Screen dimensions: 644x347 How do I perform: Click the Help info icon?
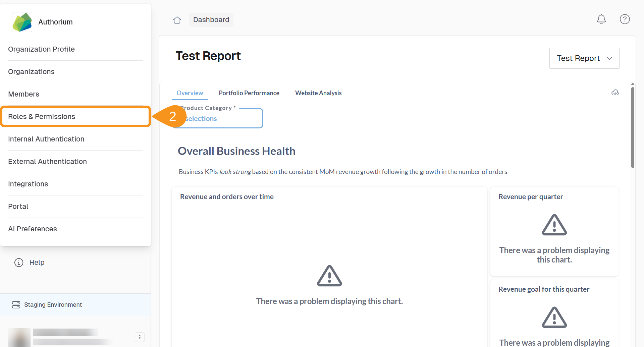[19, 263]
